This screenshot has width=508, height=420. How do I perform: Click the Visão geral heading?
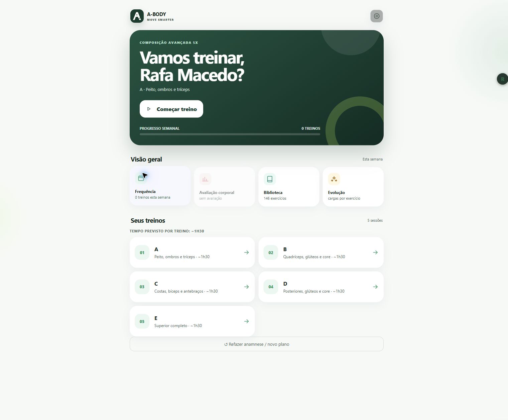(x=146, y=160)
